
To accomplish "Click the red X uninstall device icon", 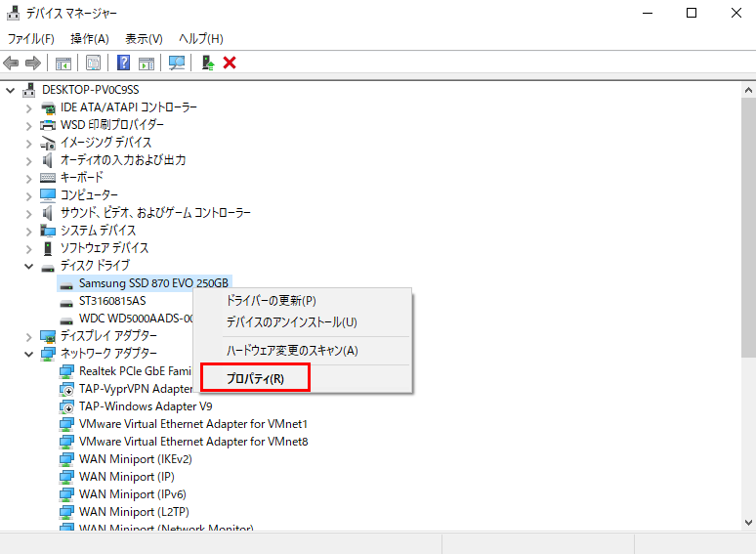I will pyautogui.click(x=230, y=63).
